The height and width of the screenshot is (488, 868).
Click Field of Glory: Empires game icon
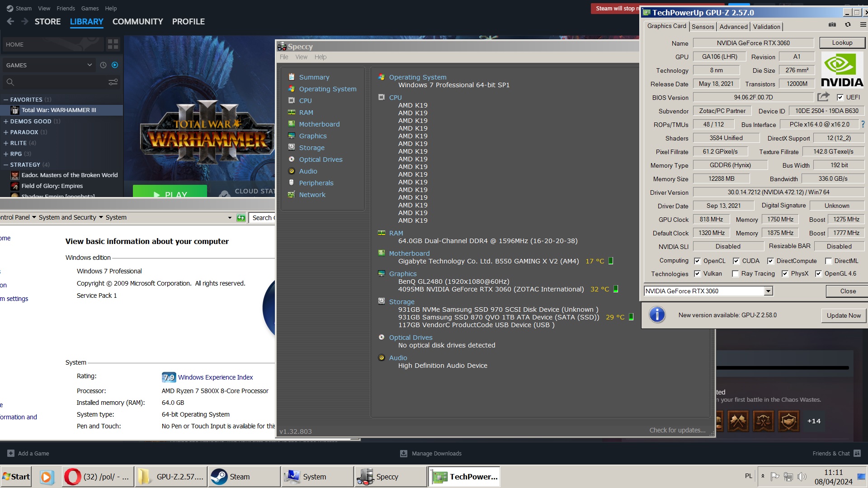click(x=15, y=186)
